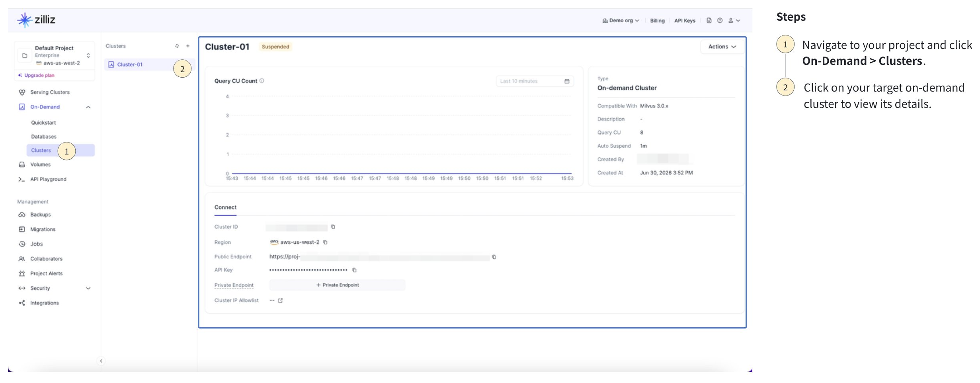Click the Cluster-01 page title
This screenshot has height=383, width=980.
click(227, 47)
